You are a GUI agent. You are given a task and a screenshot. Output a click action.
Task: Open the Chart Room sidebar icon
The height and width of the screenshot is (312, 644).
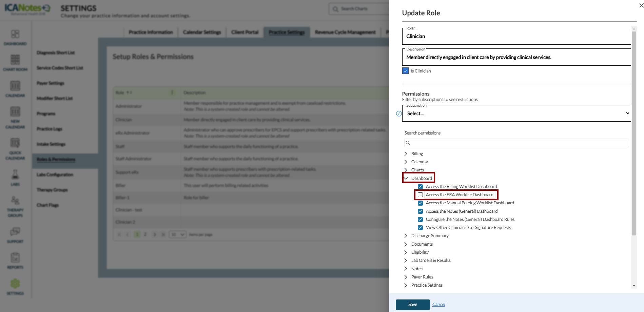click(x=15, y=60)
